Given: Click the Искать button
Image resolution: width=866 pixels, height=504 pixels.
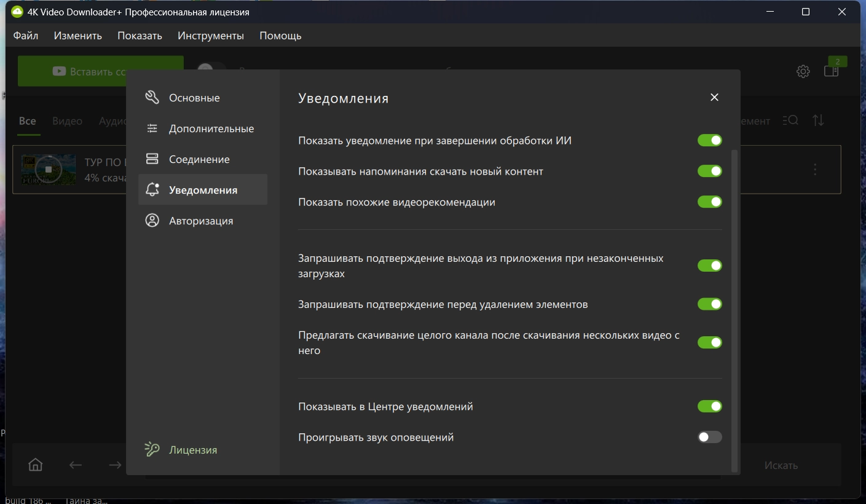Looking at the screenshot, I should point(781,465).
